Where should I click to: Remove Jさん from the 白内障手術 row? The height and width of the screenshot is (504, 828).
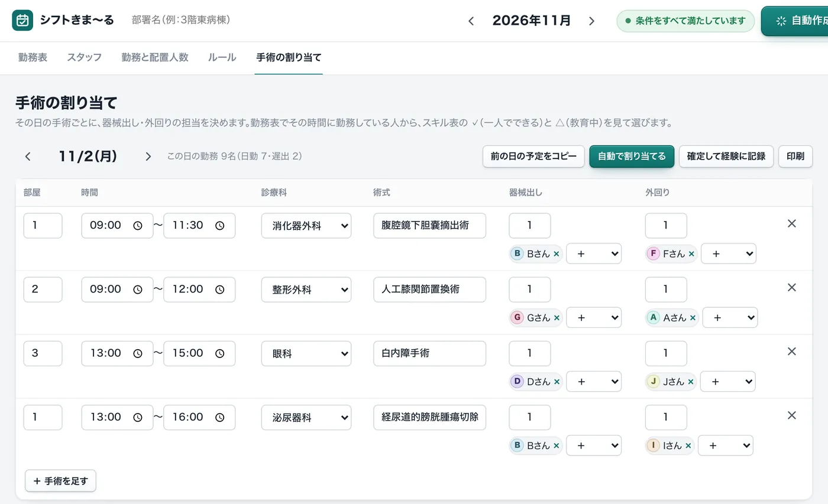690,382
